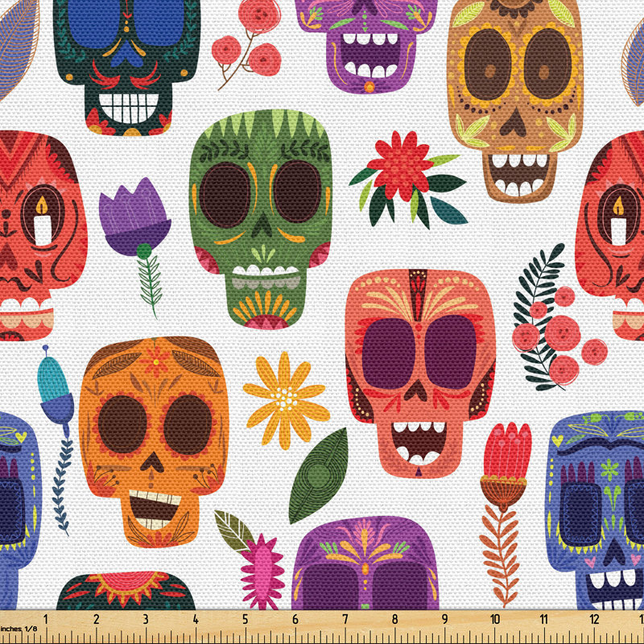Click the large dark green leaf

pyautogui.click(x=318, y=476)
